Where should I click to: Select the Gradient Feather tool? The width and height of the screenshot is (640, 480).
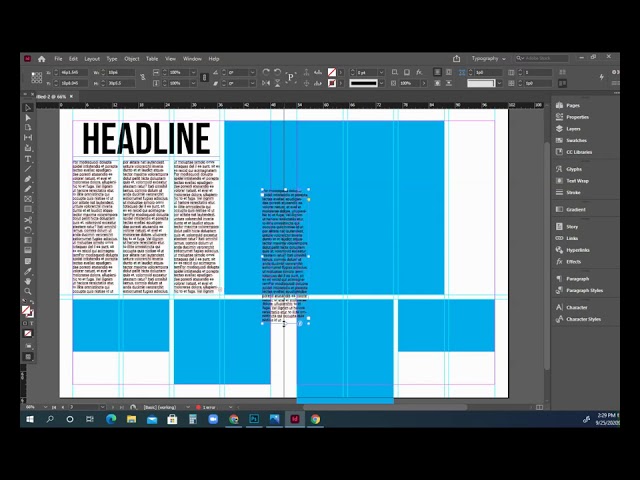(28, 250)
